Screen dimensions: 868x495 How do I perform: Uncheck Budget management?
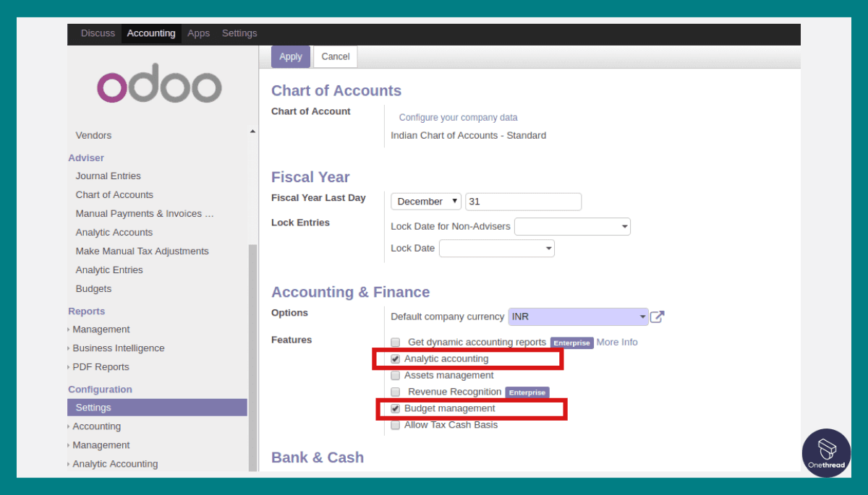click(395, 408)
